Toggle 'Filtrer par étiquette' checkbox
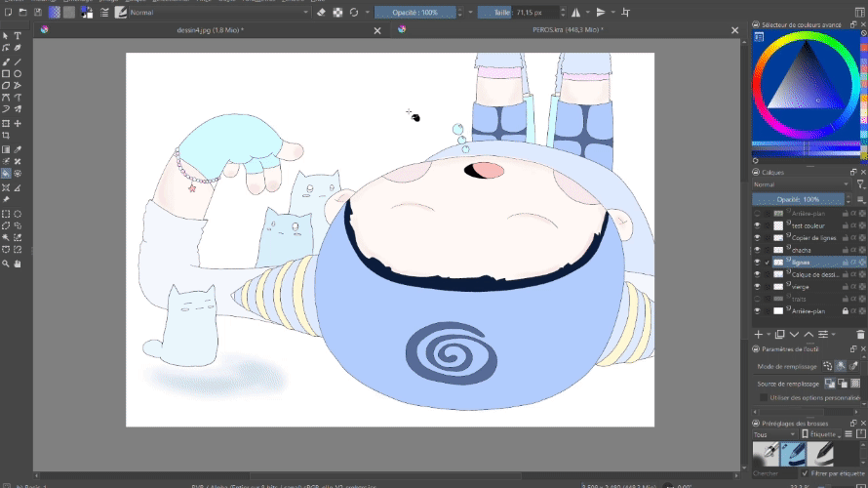Viewport: 868px width, 488px height. [805, 473]
